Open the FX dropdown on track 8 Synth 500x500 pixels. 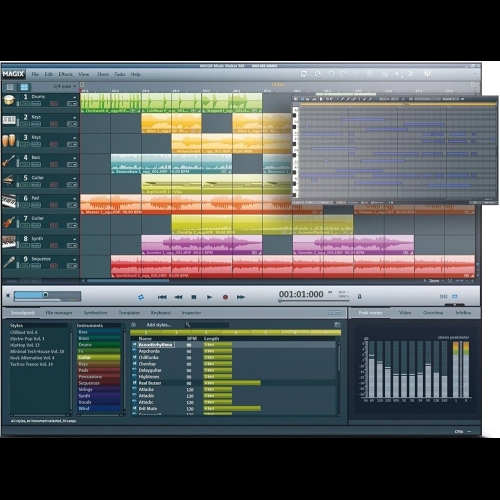pyautogui.click(x=72, y=246)
